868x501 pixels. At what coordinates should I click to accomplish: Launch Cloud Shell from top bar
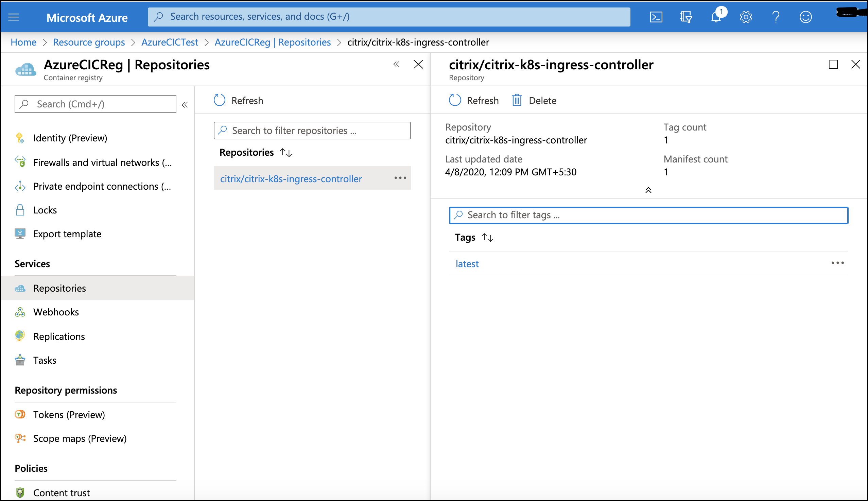point(656,17)
